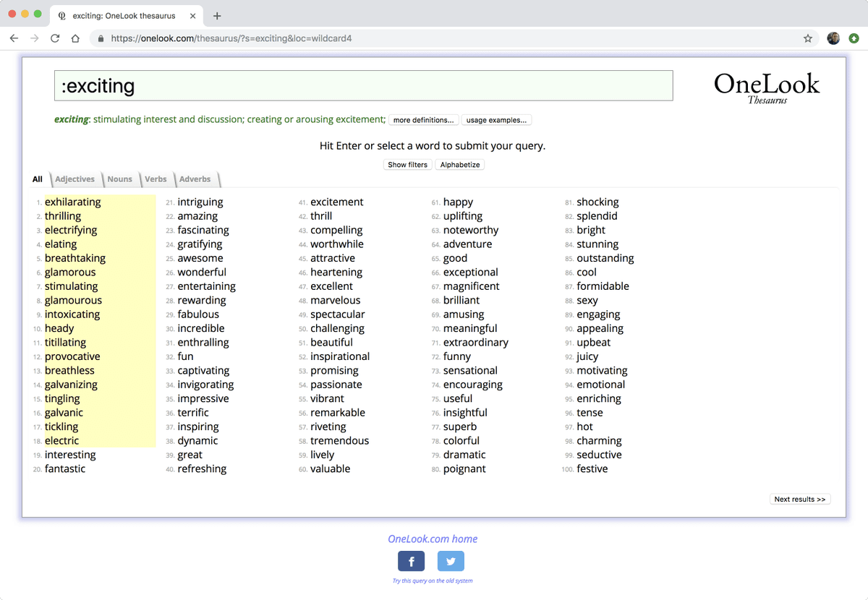Reload the current page
This screenshot has width=868, height=600.
click(55, 38)
